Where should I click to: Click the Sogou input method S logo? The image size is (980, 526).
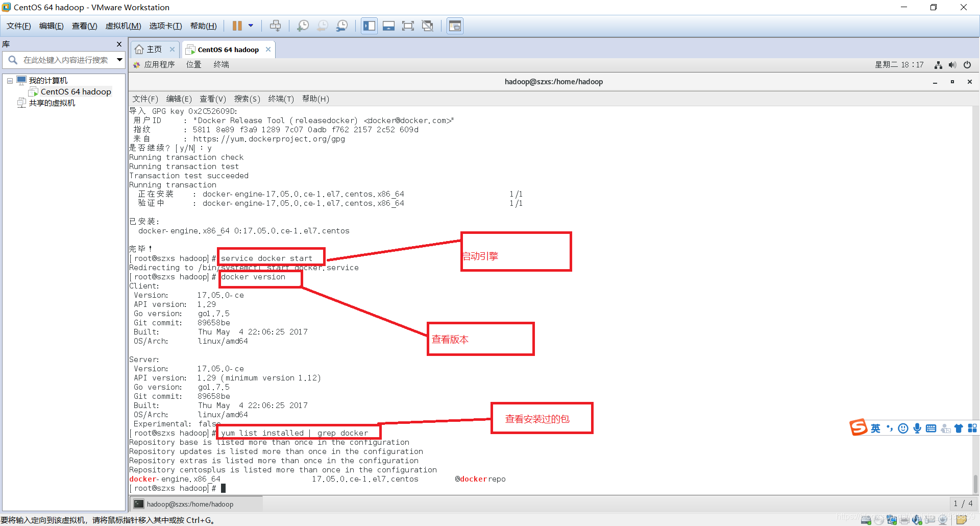[859, 427]
